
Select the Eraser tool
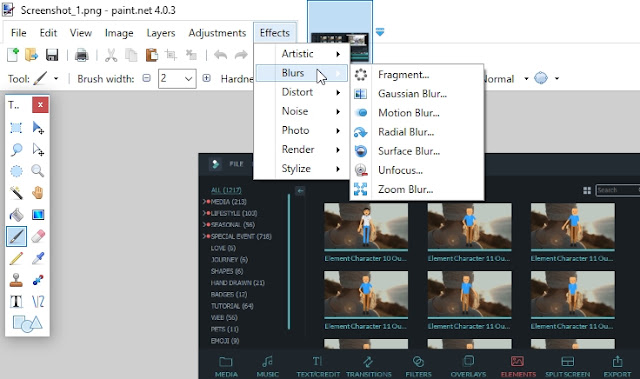pos(38,236)
